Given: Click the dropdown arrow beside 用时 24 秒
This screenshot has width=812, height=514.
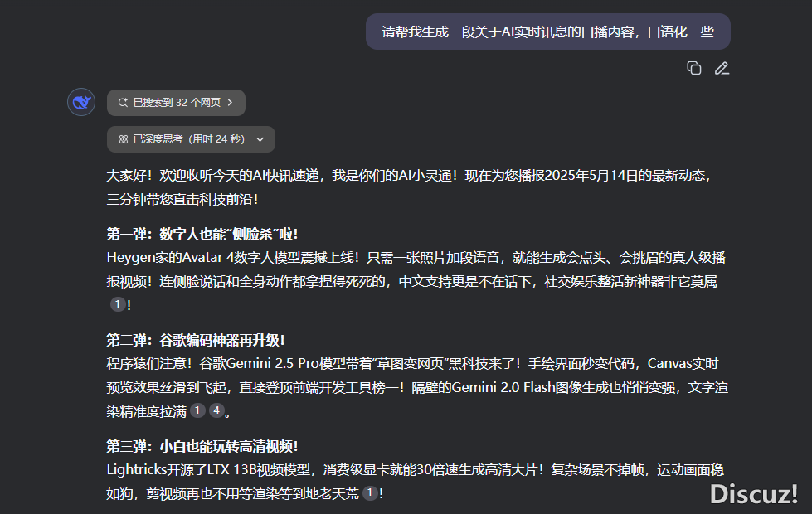Looking at the screenshot, I should point(260,139).
